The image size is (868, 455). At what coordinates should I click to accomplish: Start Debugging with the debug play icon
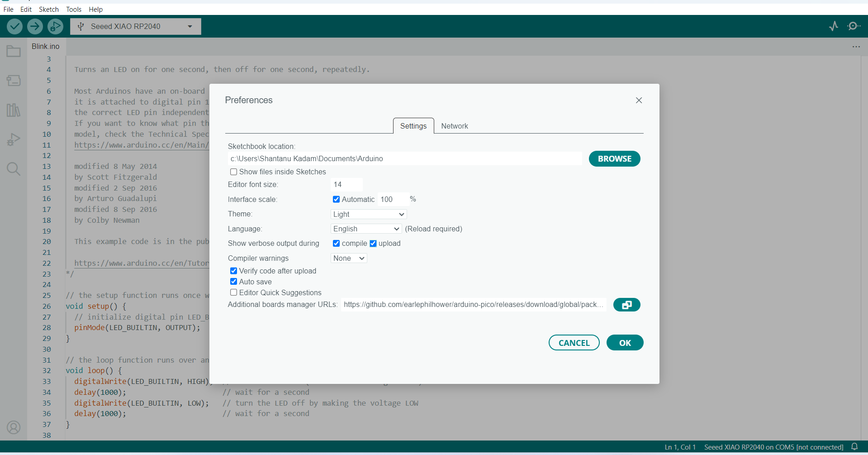pyautogui.click(x=55, y=26)
